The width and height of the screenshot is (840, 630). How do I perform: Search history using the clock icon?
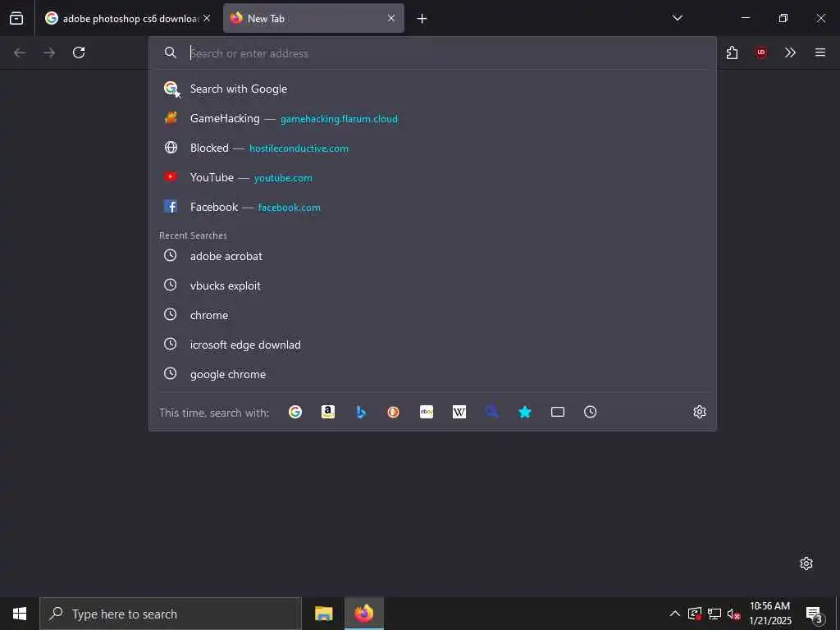coord(591,412)
